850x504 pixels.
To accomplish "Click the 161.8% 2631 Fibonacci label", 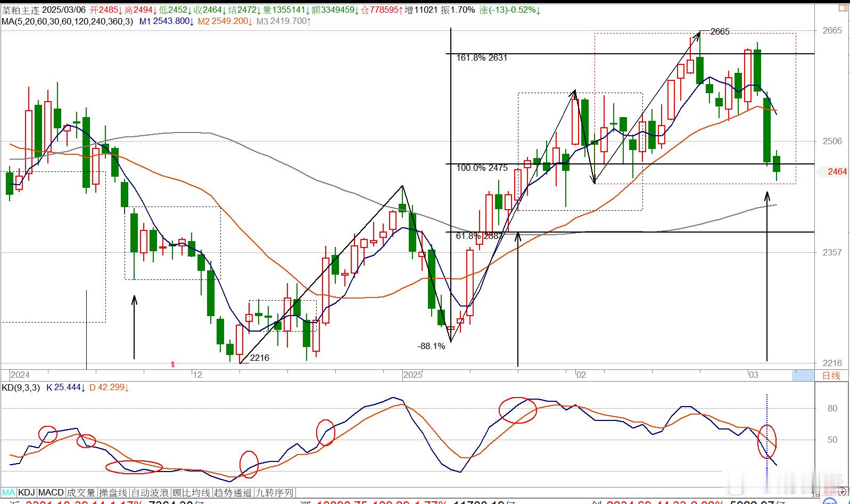I will [x=482, y=57].
